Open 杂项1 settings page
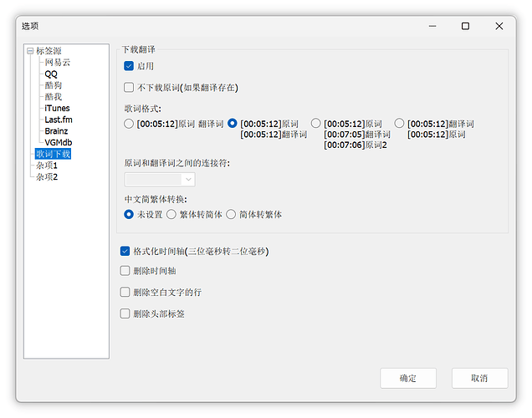532x418 pixels. (47, 166)
